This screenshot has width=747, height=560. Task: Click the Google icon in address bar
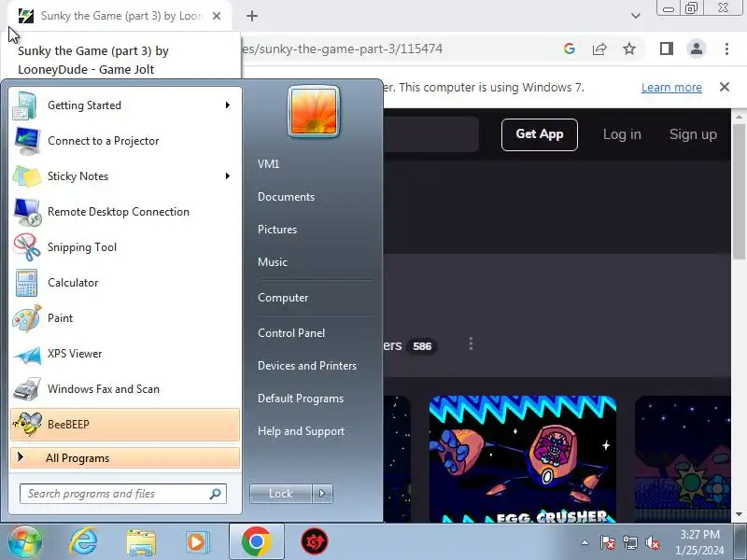(570, 49)
